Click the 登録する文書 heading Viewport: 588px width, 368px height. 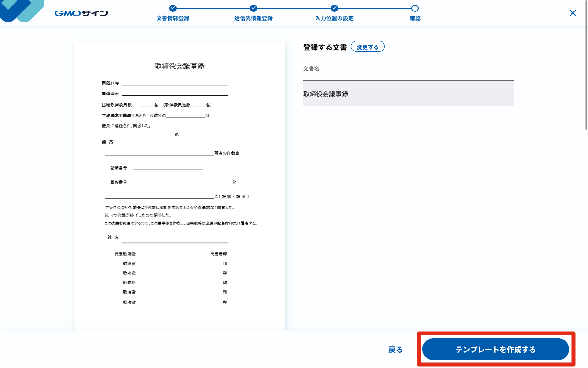(325, 47)
